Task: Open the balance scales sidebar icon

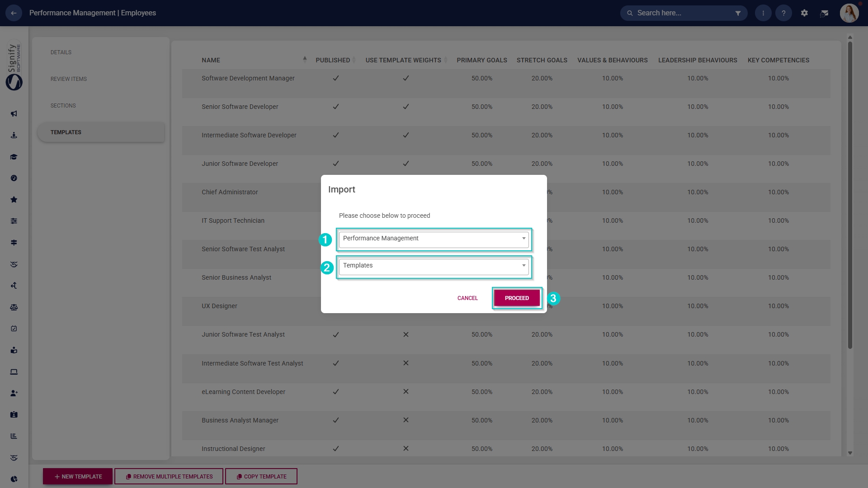Action: click(14, 307)
